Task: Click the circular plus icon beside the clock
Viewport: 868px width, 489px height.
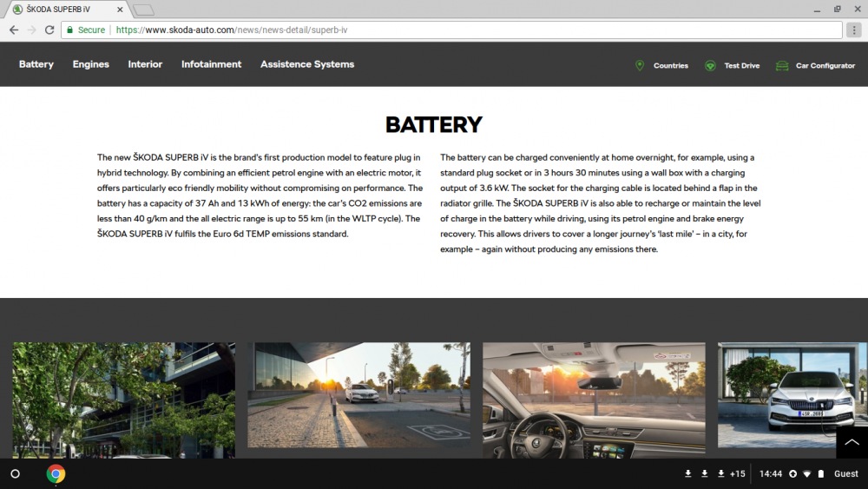Action: tap(792, 473)
